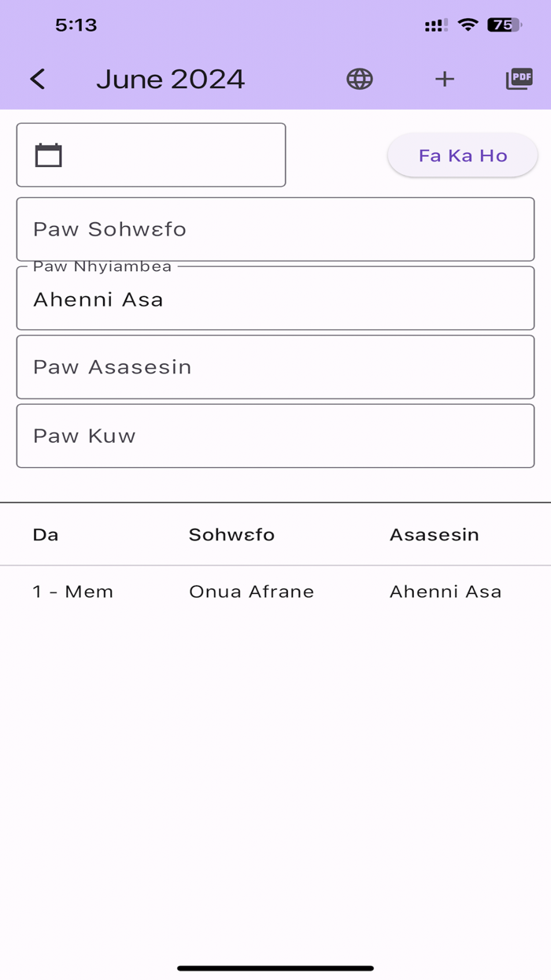Tap the Ahenni Asa table entry

[446, 592]
